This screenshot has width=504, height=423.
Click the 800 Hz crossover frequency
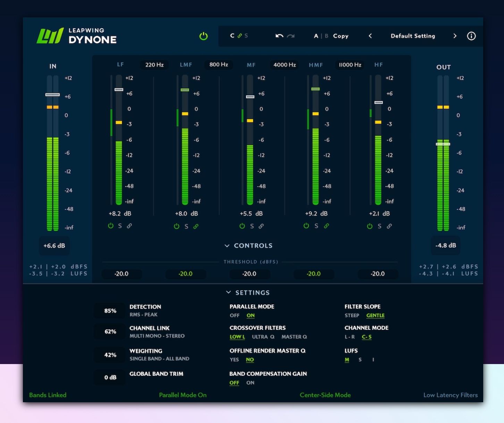[219, 64]
